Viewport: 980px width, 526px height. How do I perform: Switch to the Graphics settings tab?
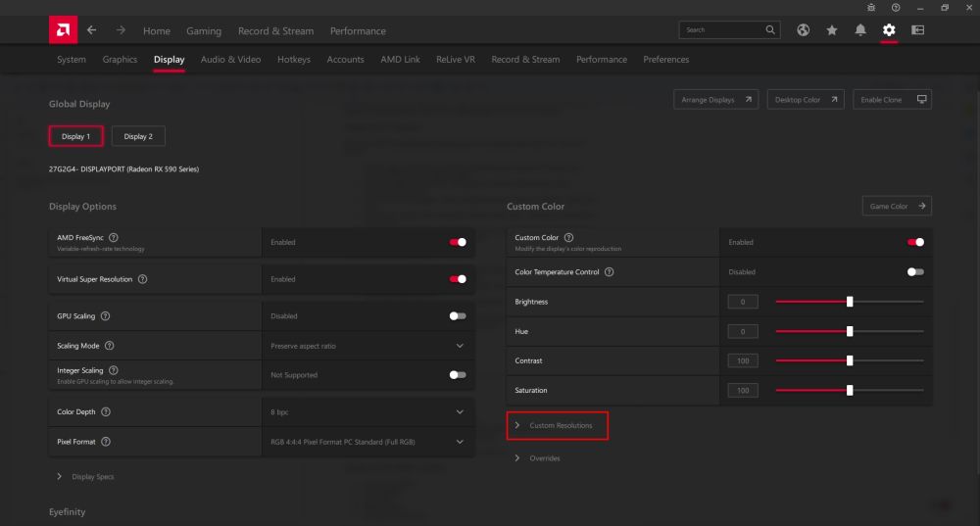pyautogui.click(x=120, y=60)
